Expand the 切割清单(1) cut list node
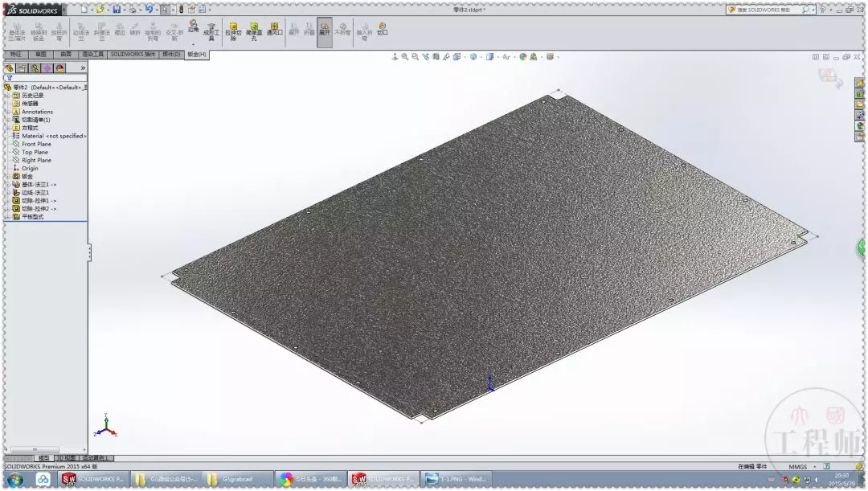 coord(8,120)
